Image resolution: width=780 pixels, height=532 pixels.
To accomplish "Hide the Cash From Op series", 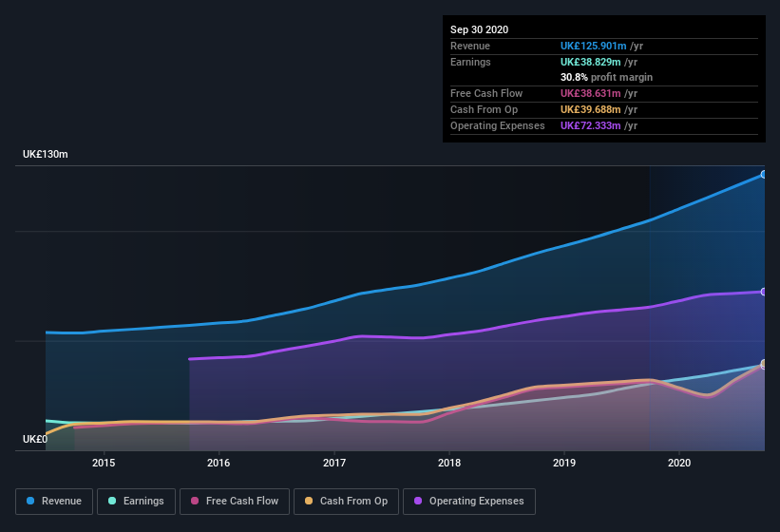I will [x=346, y=502].
